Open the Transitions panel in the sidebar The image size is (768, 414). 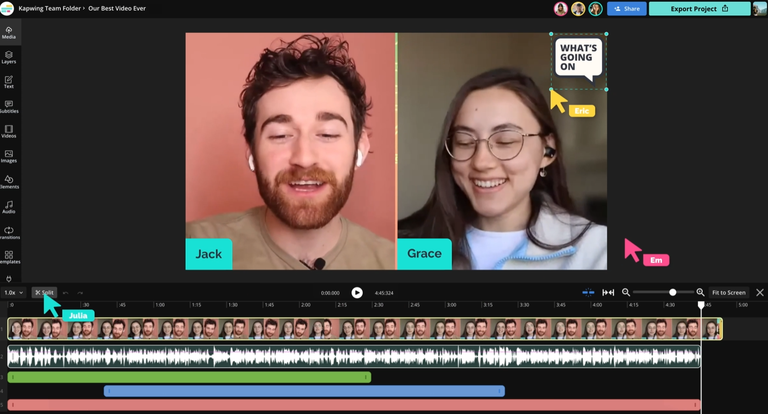point(9,233)
